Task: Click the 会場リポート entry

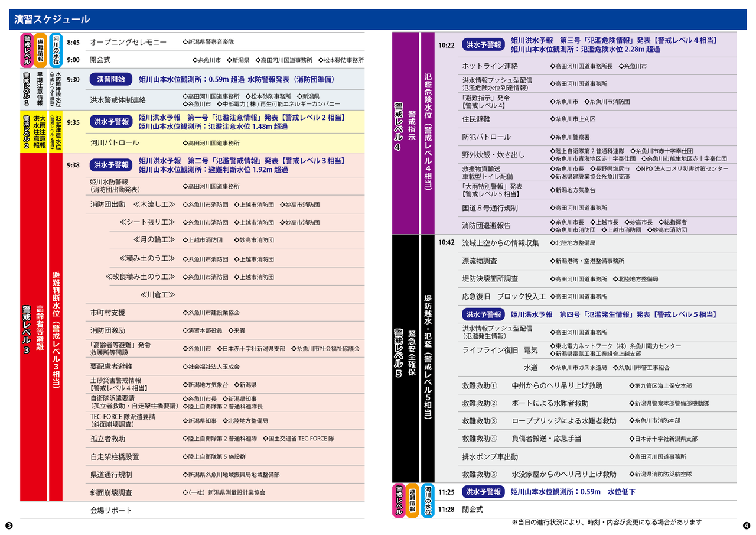Action: point(111,510)
